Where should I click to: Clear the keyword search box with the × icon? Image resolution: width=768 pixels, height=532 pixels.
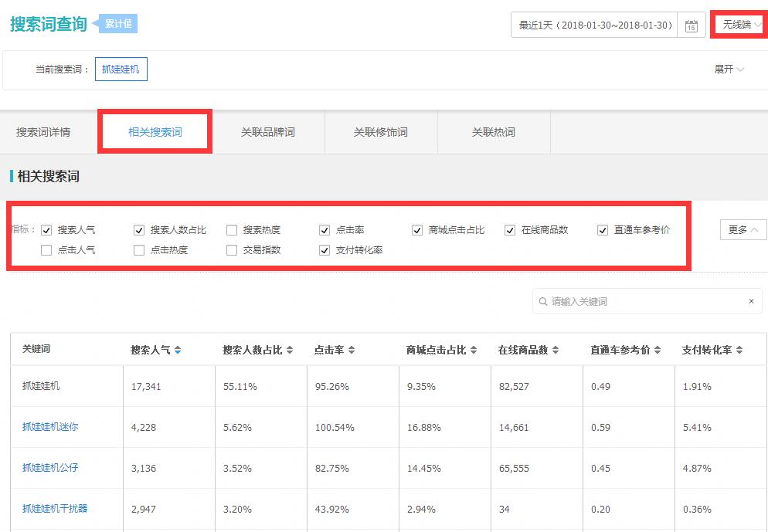[x=750, y=301]
